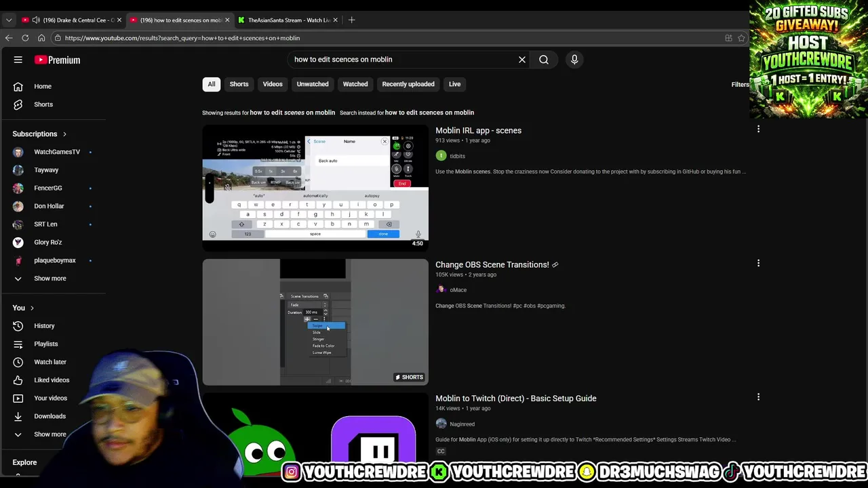Open the oMace channel
This screenshot has width=868, height=488.
[458, 290]
